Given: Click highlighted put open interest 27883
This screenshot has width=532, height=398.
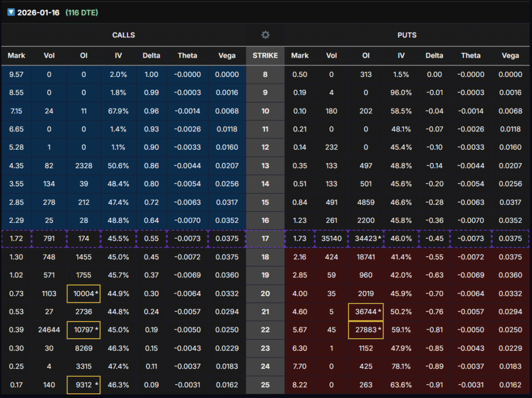Looking at the screenshot, I should 366,330.
